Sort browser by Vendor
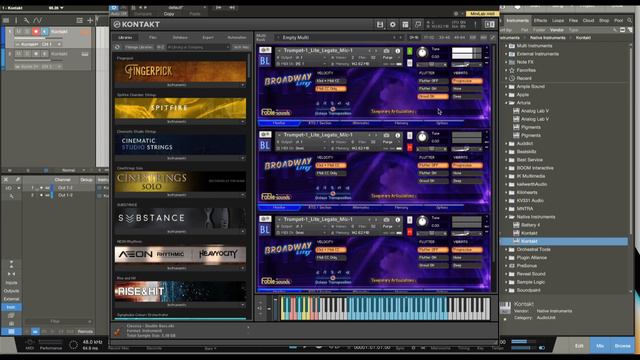640x360 pixels. [556, 30]
